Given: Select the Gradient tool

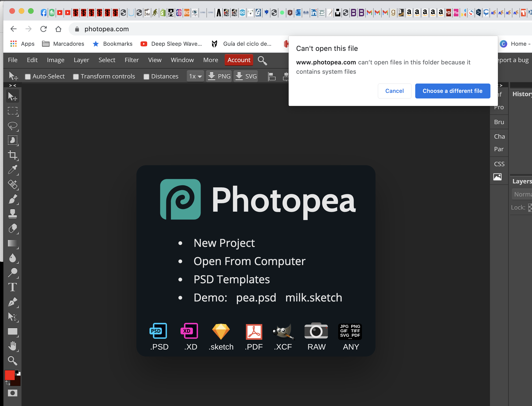Looking at the screenshot, I should [13, 243].
